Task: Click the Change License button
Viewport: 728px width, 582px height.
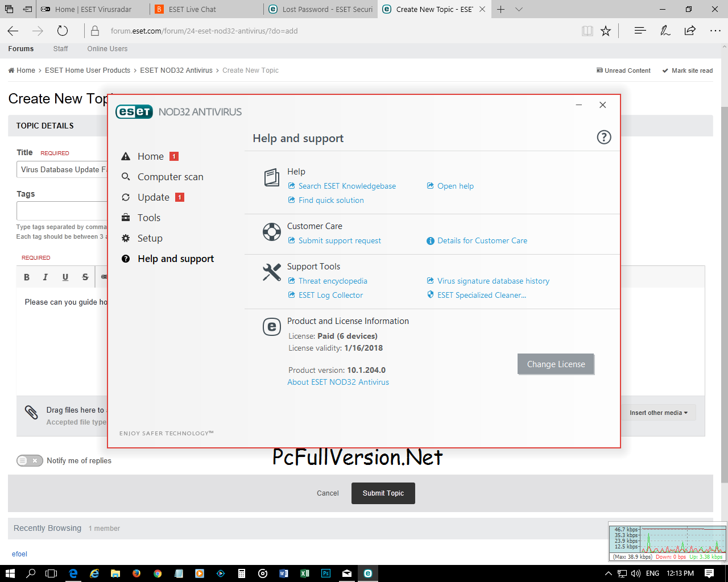Action: [556, 364]
